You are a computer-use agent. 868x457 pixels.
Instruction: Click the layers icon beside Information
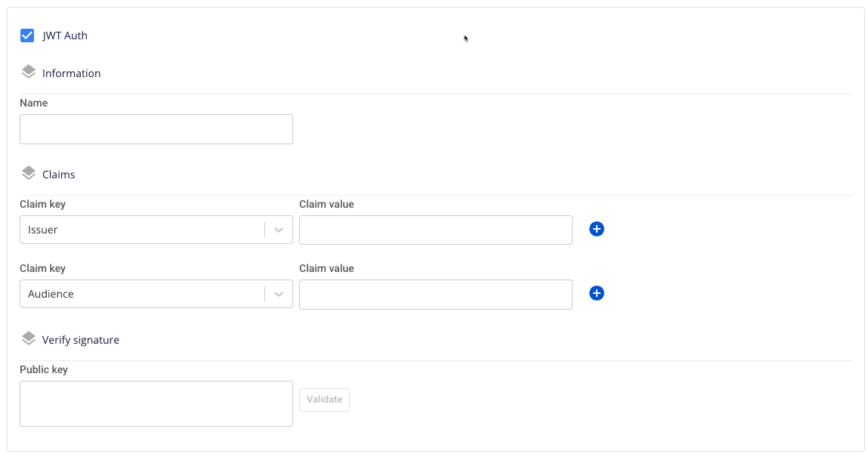[29, 72]
